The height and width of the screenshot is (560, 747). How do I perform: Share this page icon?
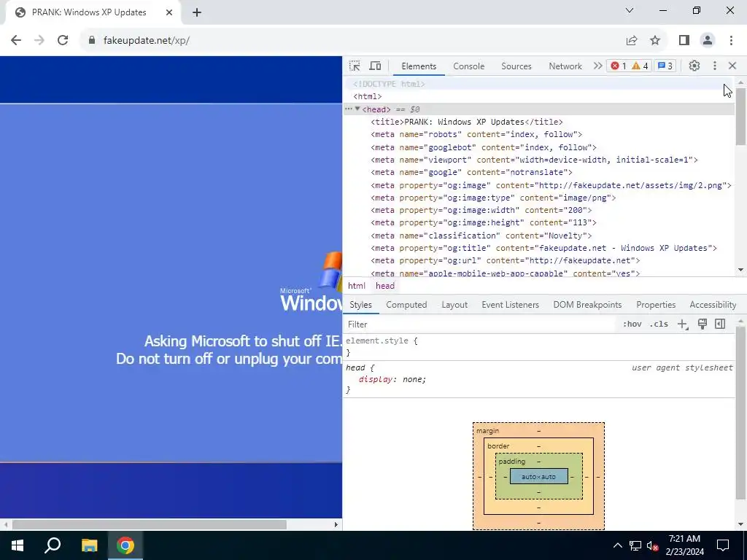pos(632,41)
